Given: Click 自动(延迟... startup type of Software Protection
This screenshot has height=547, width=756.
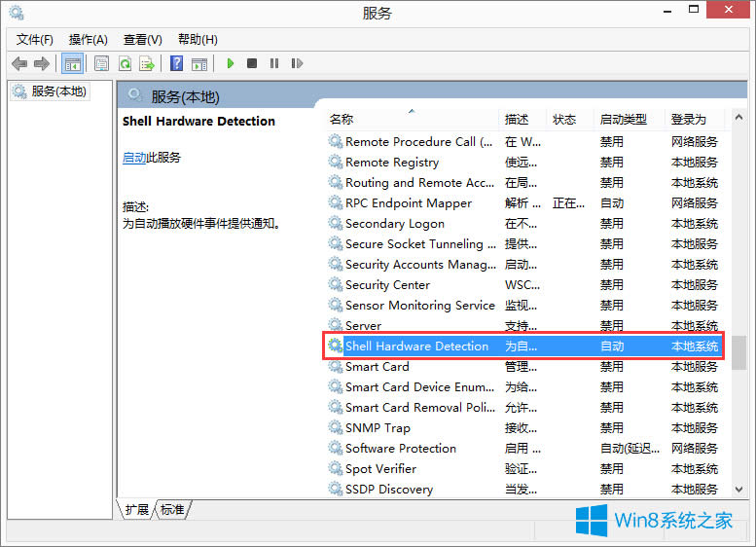Looking at the screenshot, I should (630, 448).
